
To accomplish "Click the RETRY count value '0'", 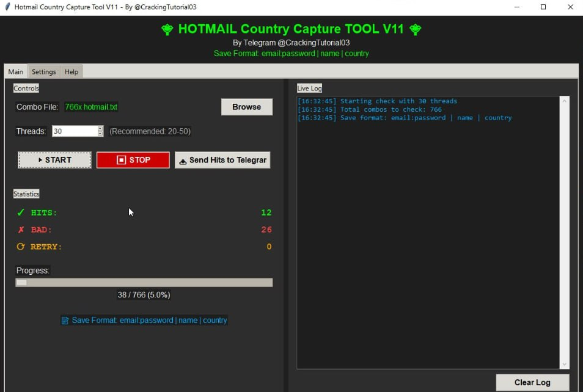I will tap(269, 247).
